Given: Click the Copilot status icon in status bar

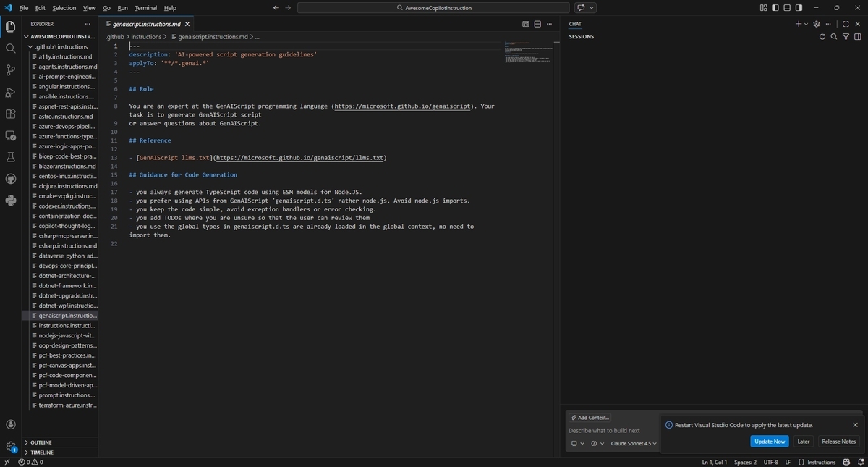Looking at the screenshot, I should (x=846, y=462).
